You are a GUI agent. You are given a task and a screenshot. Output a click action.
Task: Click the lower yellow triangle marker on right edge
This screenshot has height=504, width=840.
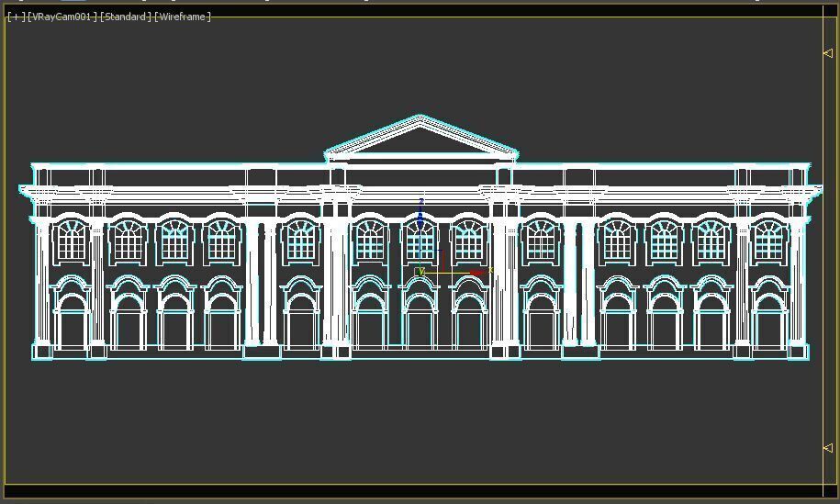pos(828,447)
